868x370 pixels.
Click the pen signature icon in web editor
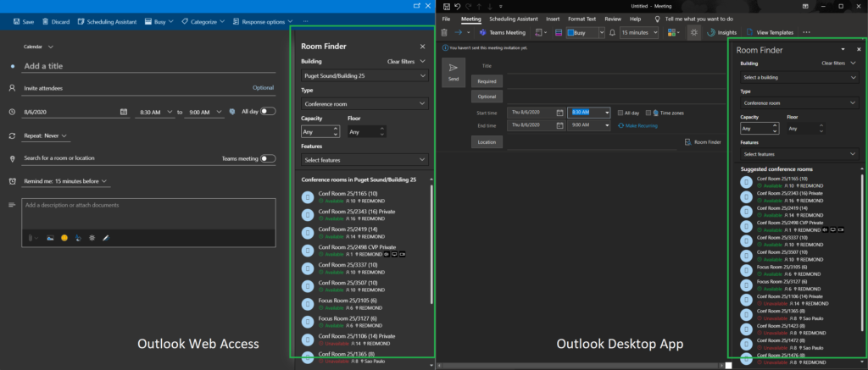coord(106,238)
